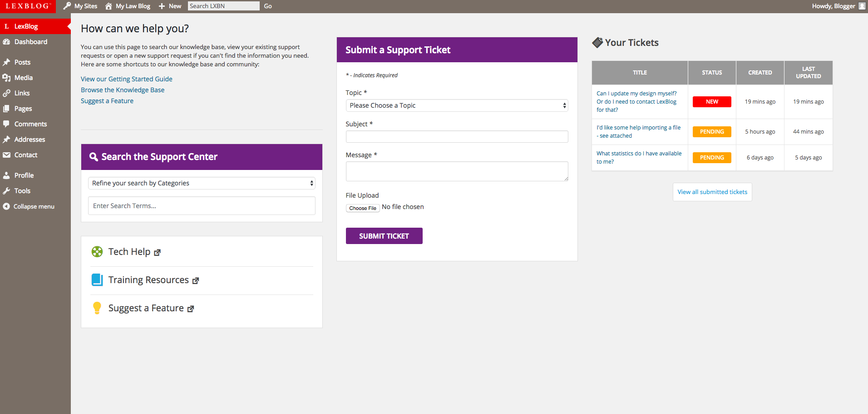
Task: Click the Go search button
Action: (x=268, y=6)
